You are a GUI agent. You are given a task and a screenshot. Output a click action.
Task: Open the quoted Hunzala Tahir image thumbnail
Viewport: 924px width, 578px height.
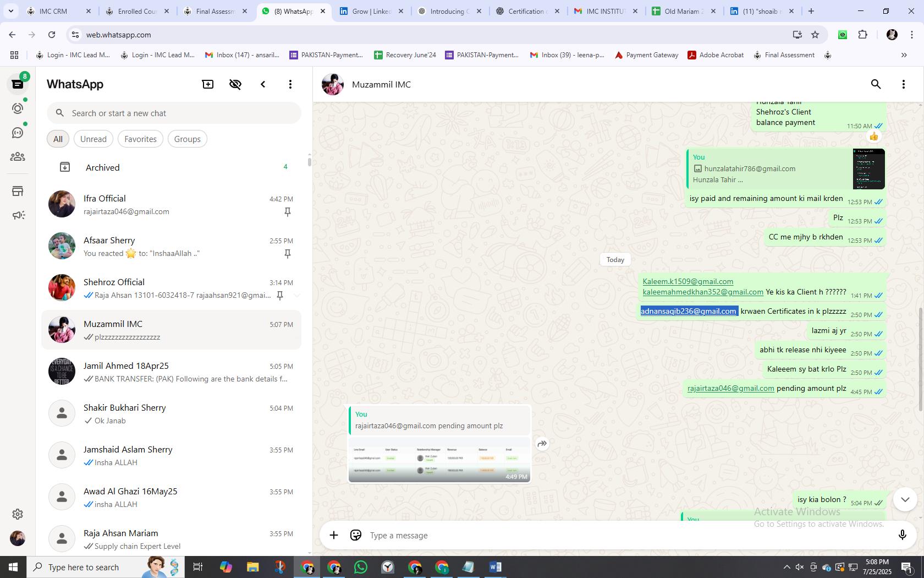868,169
